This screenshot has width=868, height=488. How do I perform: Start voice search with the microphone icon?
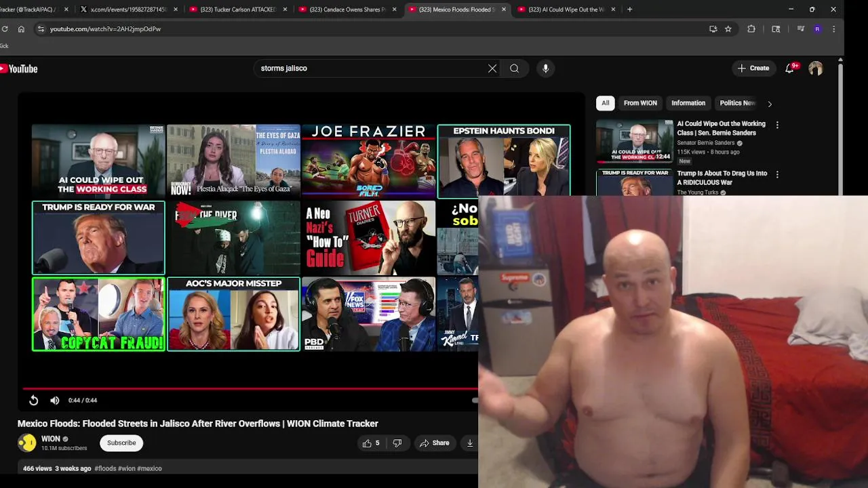[545, 68]
